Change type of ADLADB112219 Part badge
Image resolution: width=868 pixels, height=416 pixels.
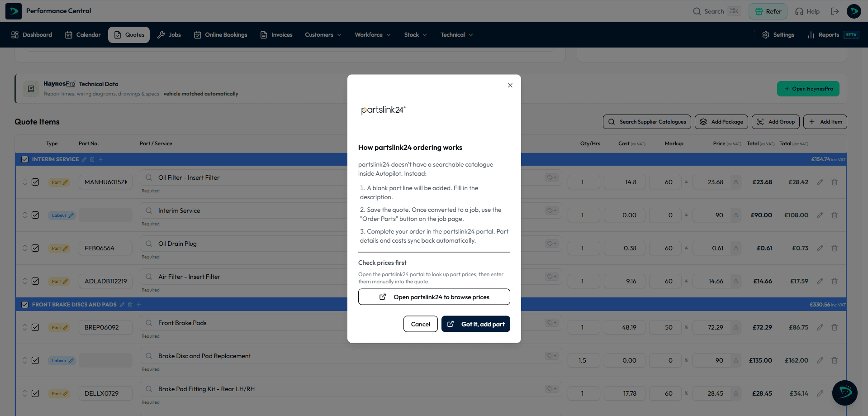59,281
